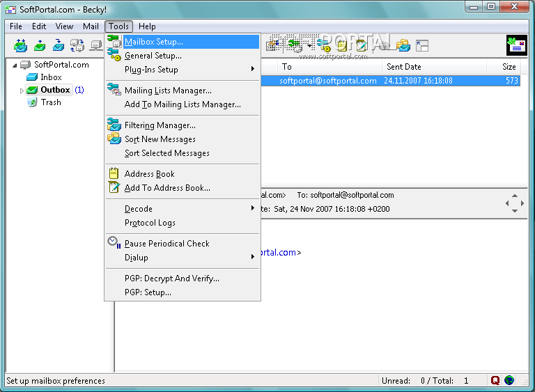Open Address Book from the Tools menu
The height and width of the screenshot is (392, 535).
click(x=183, y=174)
